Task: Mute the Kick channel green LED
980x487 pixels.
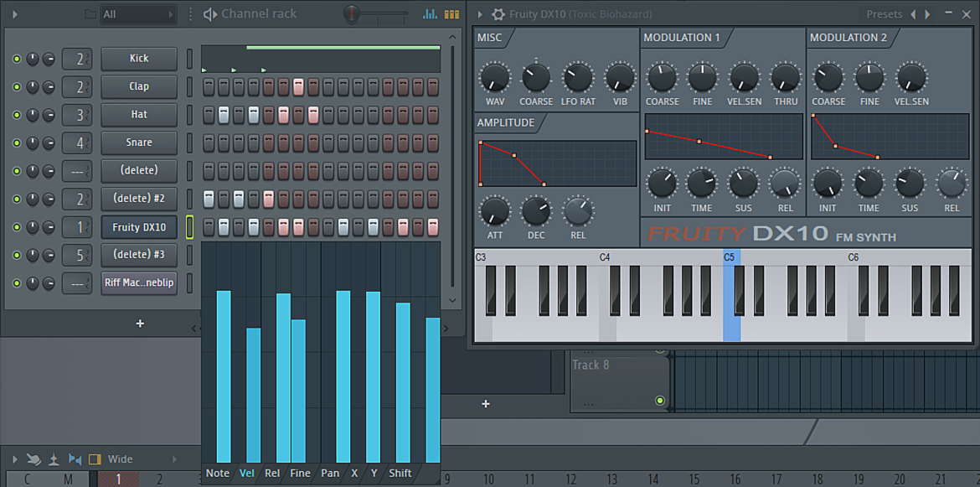Action: 16,59
